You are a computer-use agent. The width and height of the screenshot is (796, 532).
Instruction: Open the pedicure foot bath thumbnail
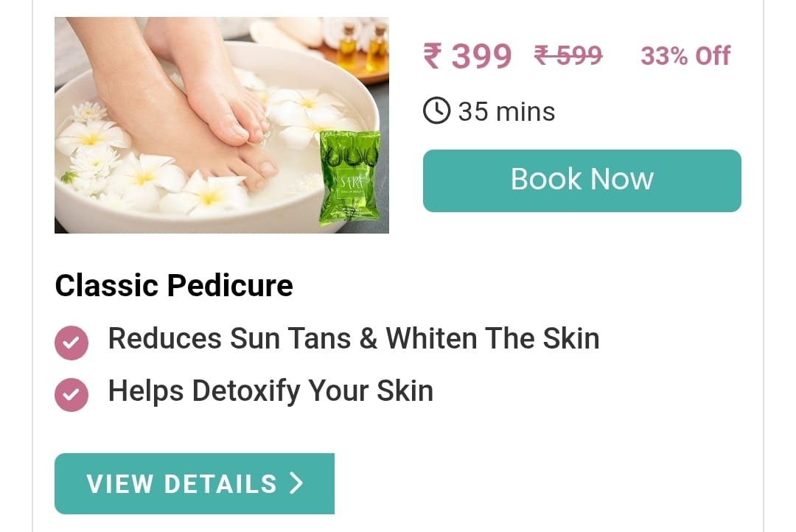point(222,125)
